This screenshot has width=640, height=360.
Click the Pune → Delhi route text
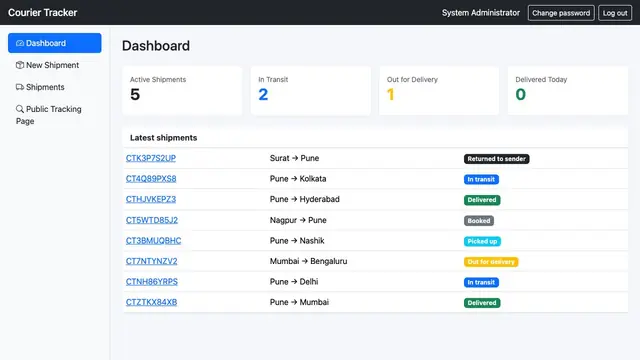tap(294, 282)
